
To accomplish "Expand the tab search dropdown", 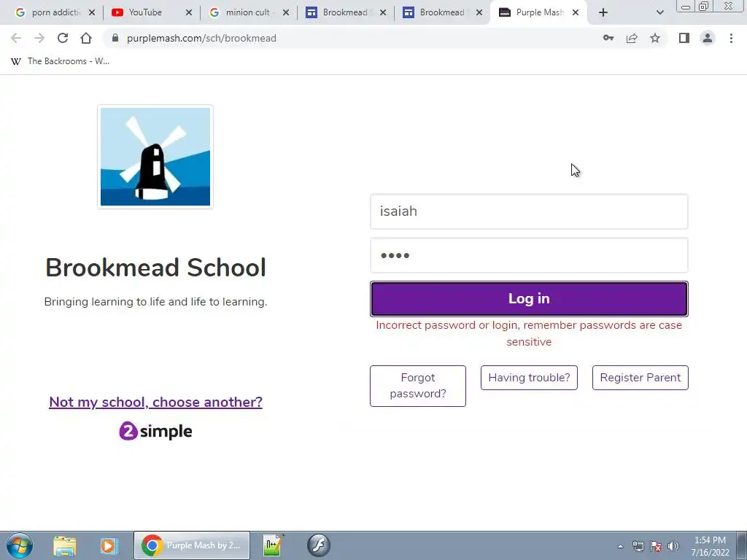I will (x=659, y=12).
